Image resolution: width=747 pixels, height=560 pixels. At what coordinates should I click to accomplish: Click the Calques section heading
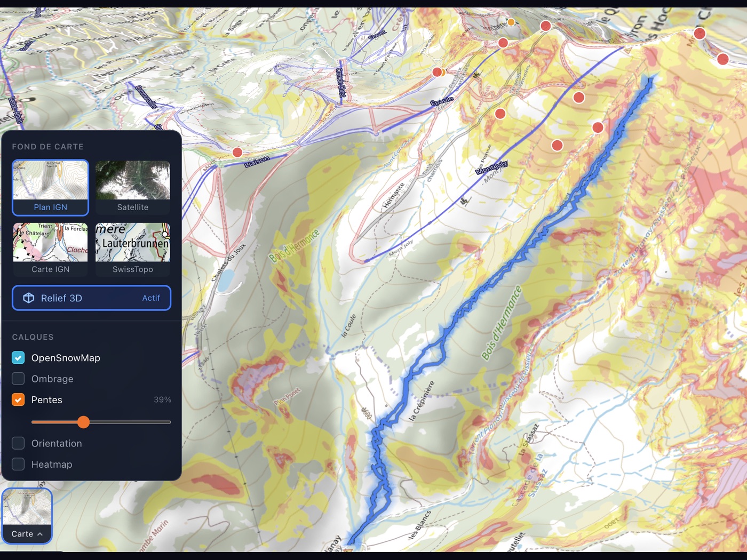coord(33,337)
